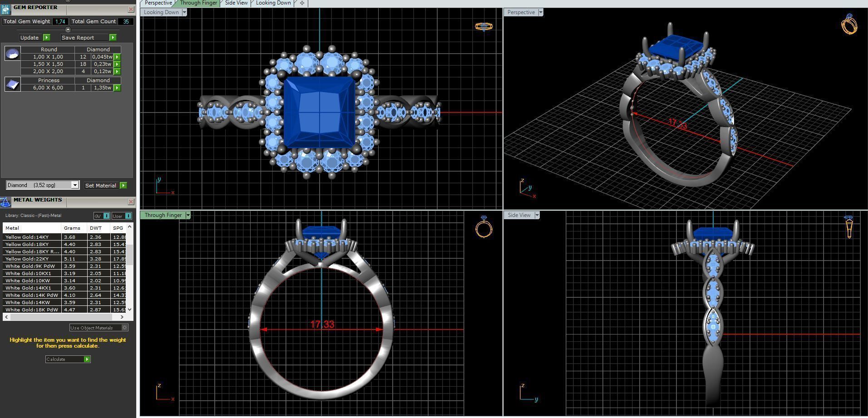The width and height of the screenshot is (868, 418).
Task: Click the Through Finger view ring icon
Action: (x=484, y=226)
